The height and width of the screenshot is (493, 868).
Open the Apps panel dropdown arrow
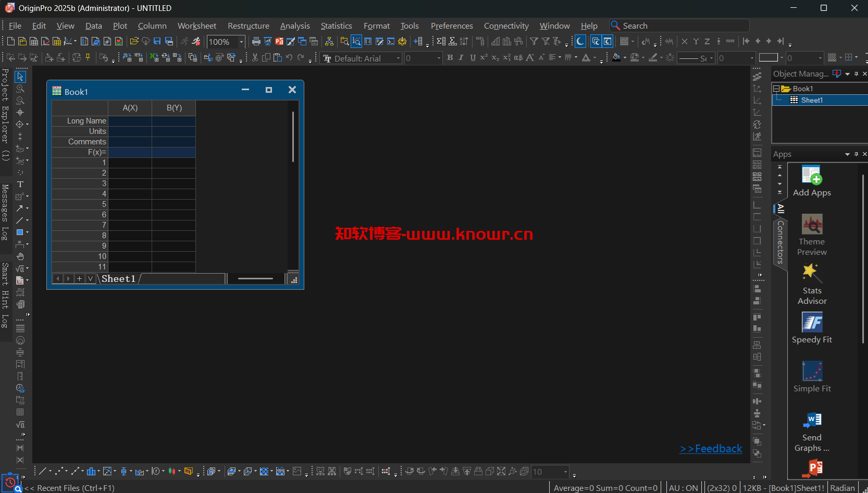847,154
